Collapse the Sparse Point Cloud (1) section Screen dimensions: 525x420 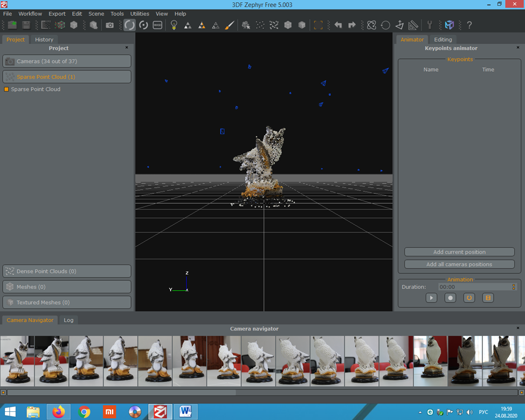click(67, 77)
